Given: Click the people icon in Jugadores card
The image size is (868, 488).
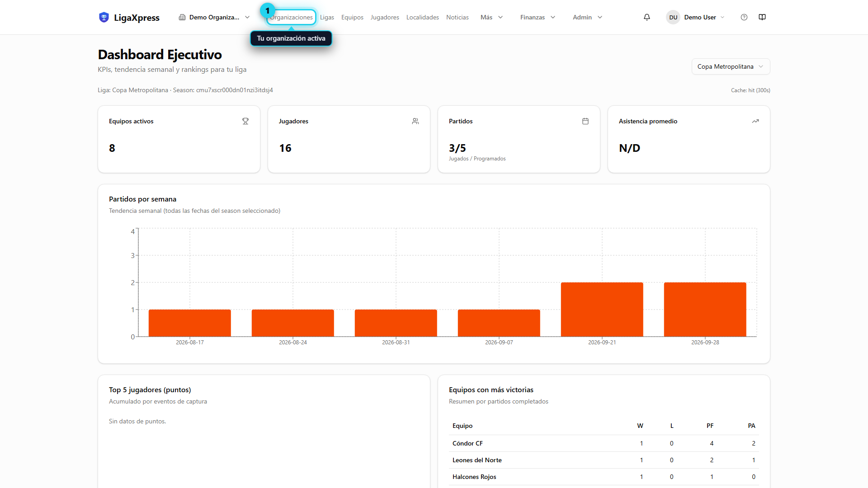Looking at the screenshot, I should 415,121.
